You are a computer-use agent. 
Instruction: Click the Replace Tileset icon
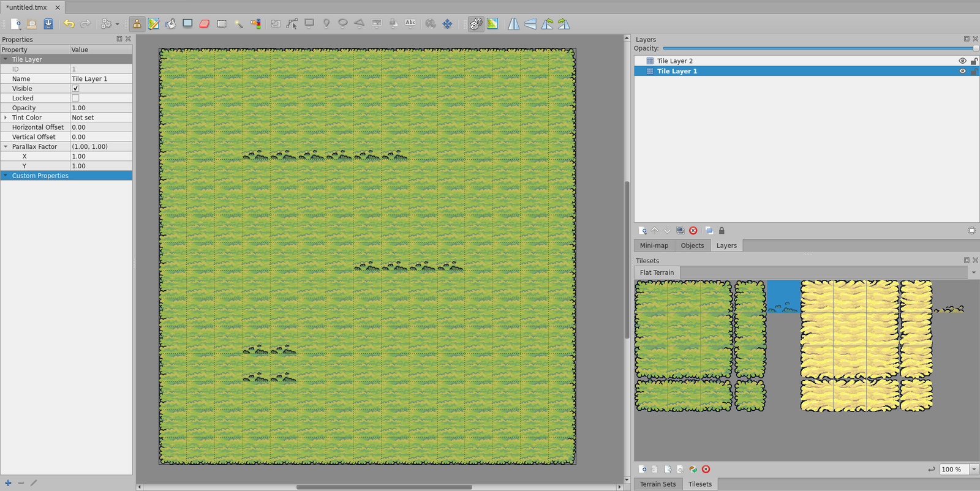(x=693, y=470)
